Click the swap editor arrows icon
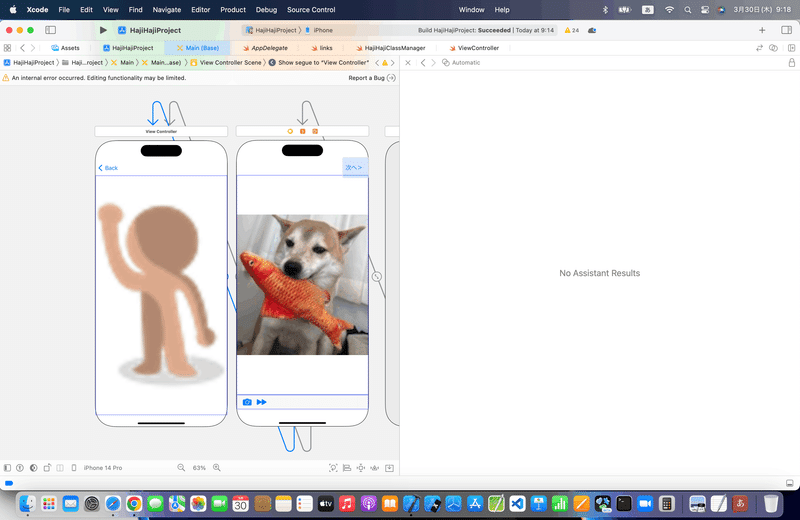 click(759, 48)
